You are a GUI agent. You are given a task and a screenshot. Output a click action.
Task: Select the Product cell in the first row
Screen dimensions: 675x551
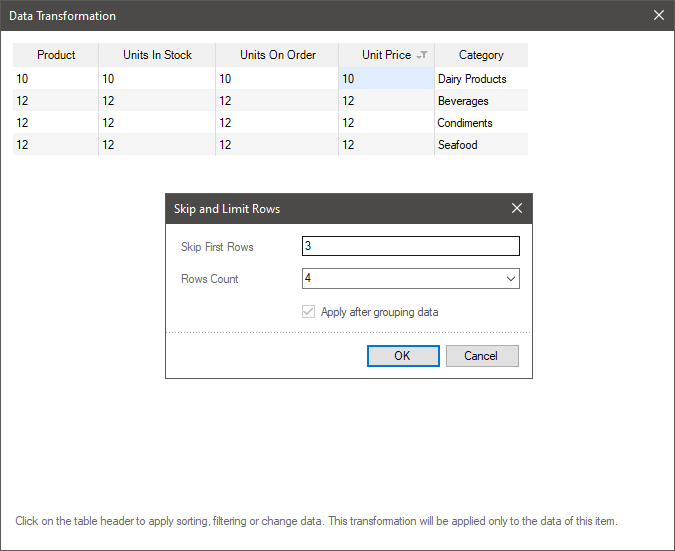pos(56,79)
